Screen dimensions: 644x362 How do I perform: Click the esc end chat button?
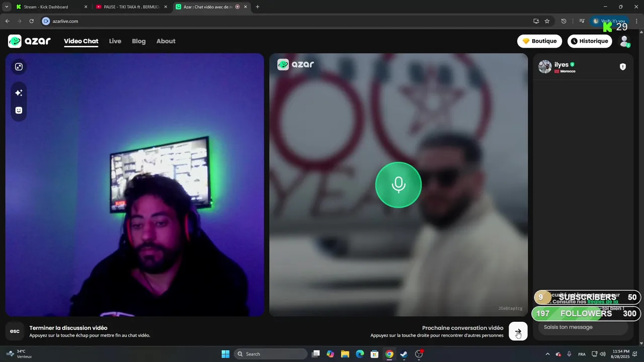15,331
